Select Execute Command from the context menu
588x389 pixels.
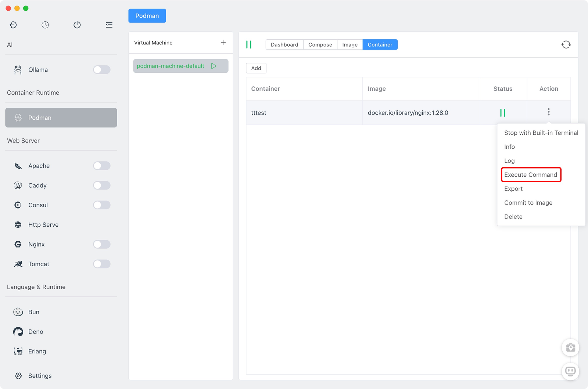pos(531,175)
